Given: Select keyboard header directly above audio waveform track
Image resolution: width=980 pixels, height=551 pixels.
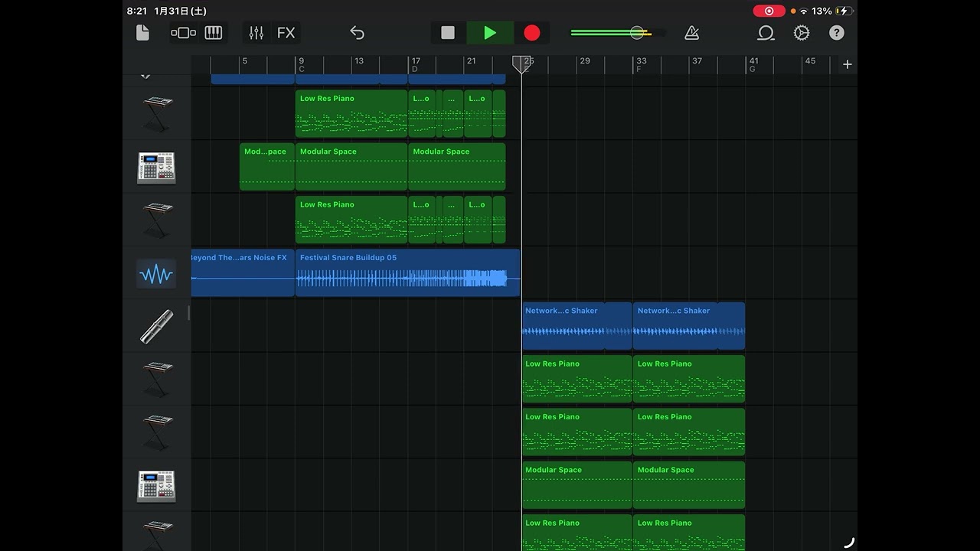Looking at the screenshot, I should (x=156, y=220).
